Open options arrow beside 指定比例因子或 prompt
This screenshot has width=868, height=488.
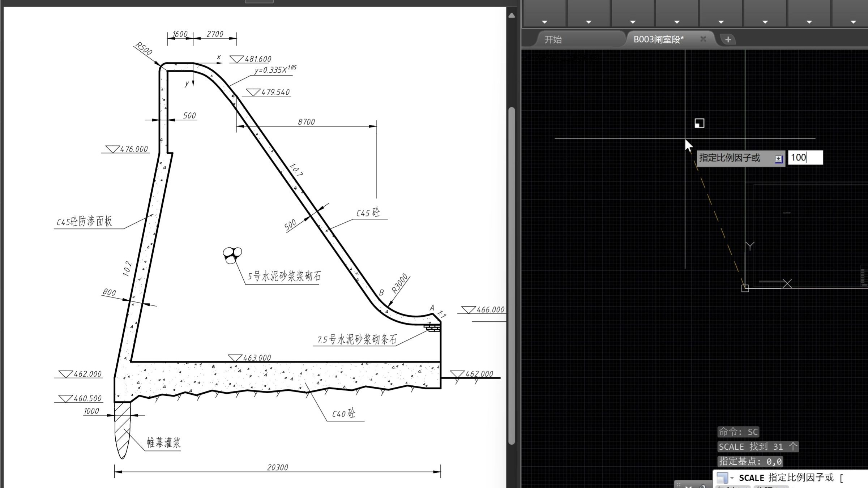pos(778,159)
